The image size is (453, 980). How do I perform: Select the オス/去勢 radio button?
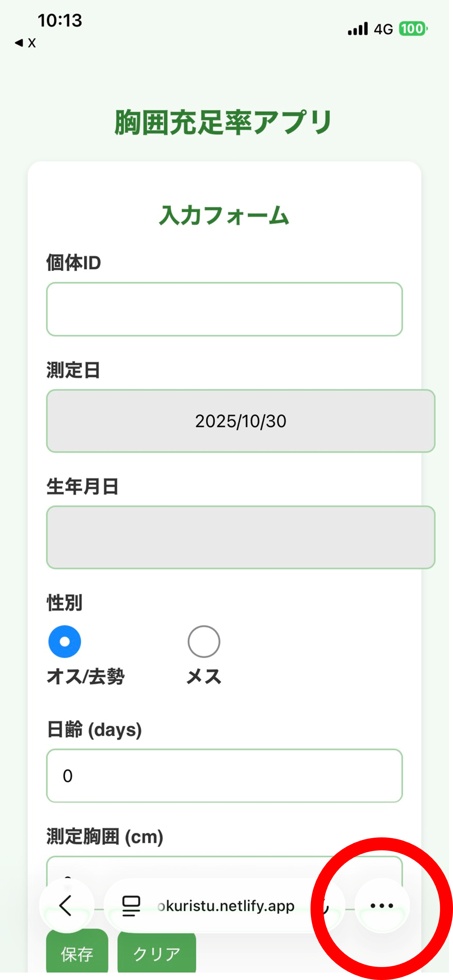[x=65, y=641]
